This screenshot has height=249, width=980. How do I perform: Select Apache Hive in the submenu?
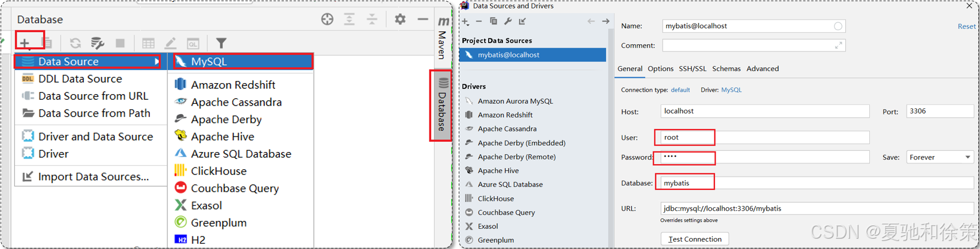tap(241, 137)
